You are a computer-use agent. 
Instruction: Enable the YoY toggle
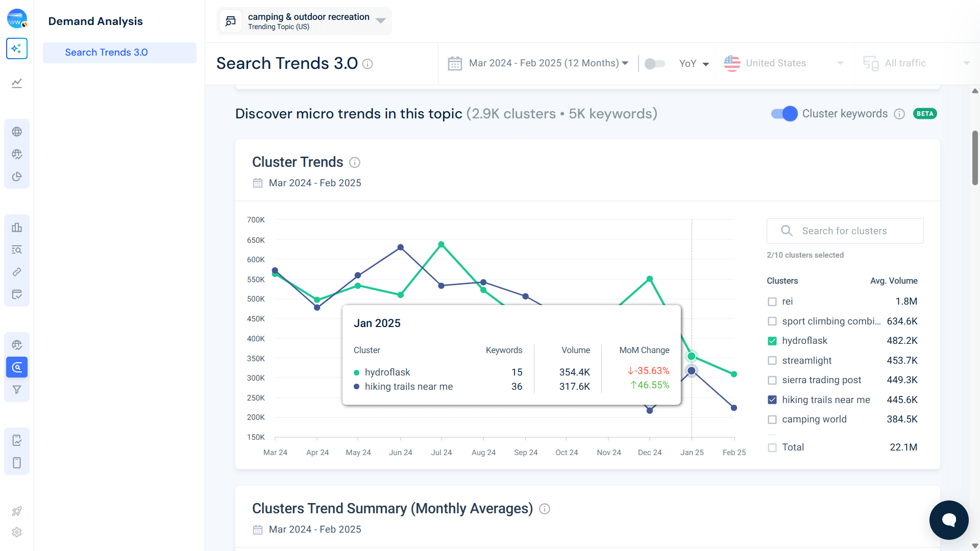click(x=654, y=63)
